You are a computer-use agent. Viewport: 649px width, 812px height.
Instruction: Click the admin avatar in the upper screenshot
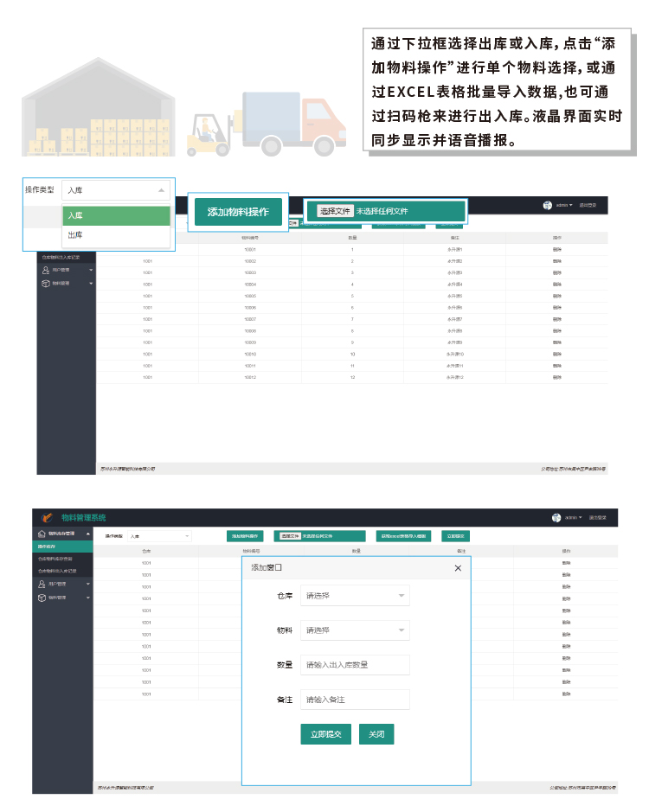pyautogui.click(x=547, y=206)
